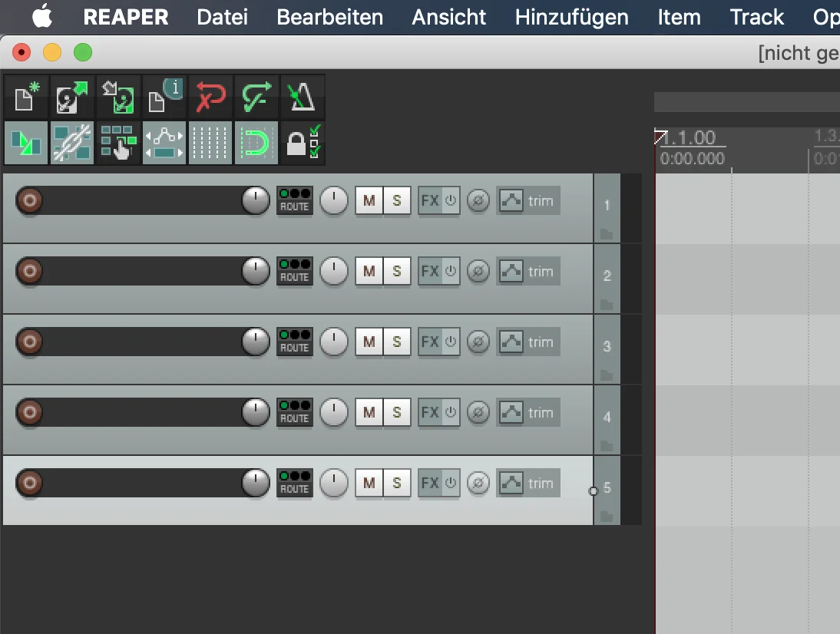
Task: Open the Bearbeiten menu
Action: pos(330,17)
